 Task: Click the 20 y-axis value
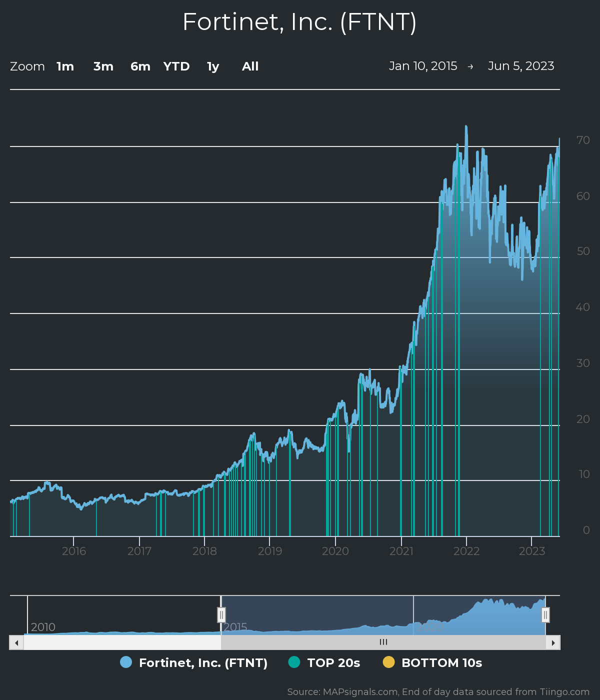(583, 419)
